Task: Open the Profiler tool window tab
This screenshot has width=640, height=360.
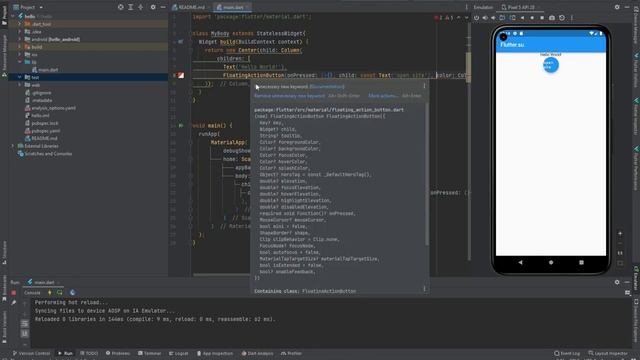Action: tap(291, 353)
